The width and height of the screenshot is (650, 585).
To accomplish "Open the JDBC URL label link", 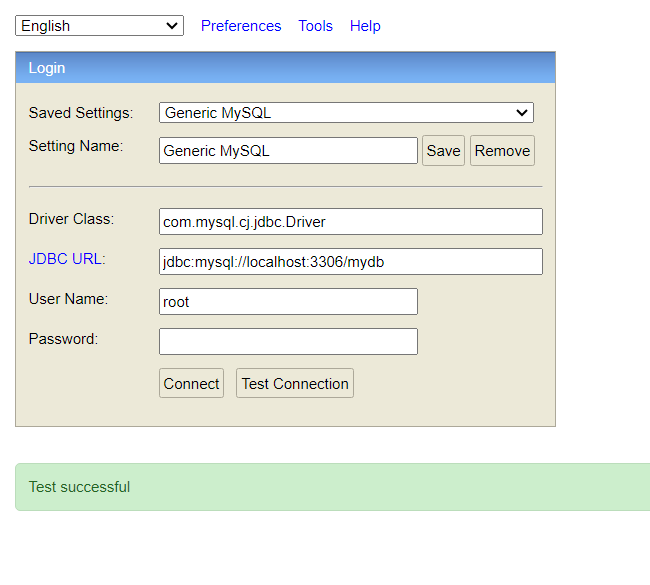I will (x=67, y=259).
